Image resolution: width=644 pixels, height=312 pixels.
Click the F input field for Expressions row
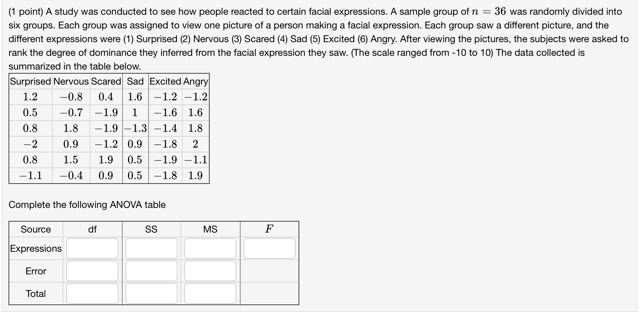269,248
